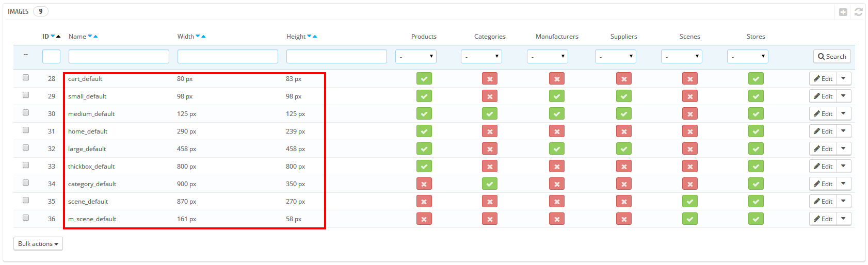This screenshot has width=868, height=265.
Task: Toggle Stores status for m_scene_default
Action: click(756, 219)
